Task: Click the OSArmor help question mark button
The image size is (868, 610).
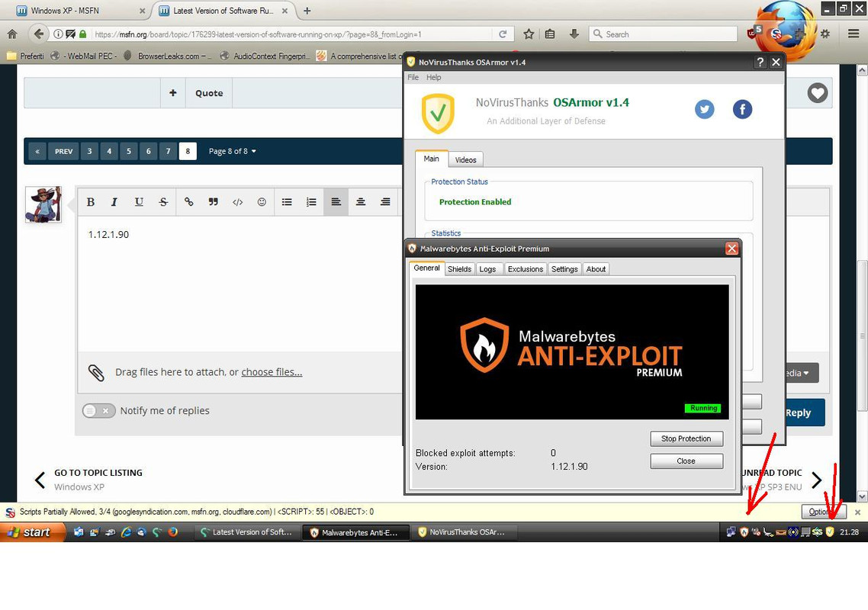Action: 760,62
